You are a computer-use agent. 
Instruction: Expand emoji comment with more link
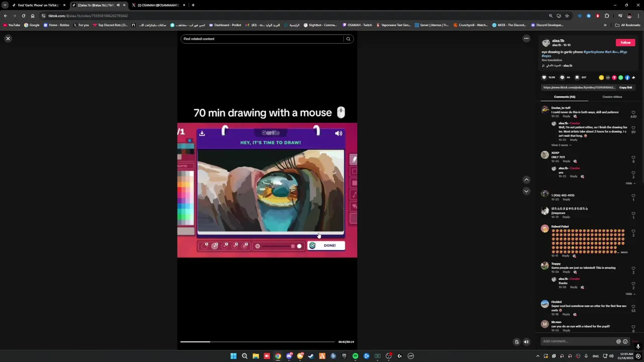(624, 252)
